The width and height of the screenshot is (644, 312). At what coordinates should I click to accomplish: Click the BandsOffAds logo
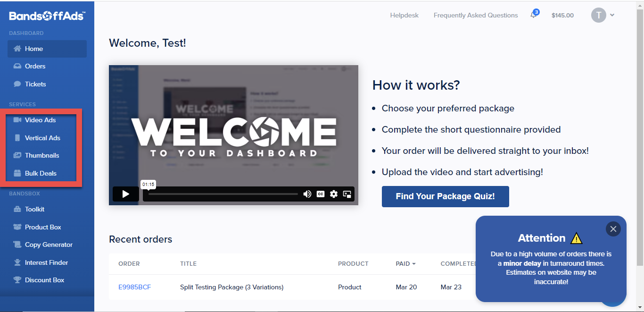point(47,16)
